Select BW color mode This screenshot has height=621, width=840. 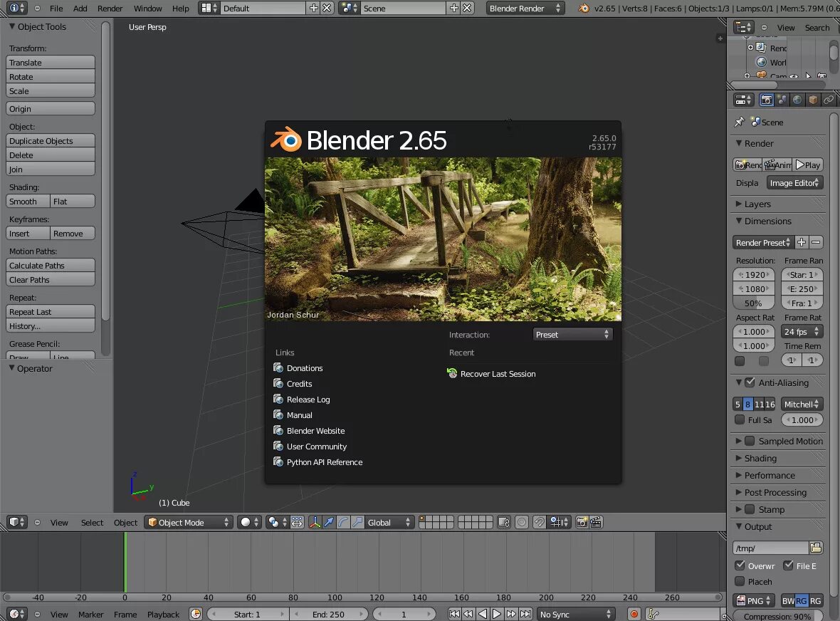click(x=788, y=600)
